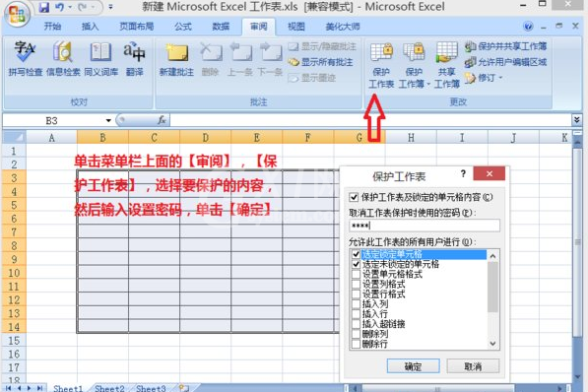The height and width of the screenshot is (392, 588).
Task: Open Undo history dropdown arrow
Action: click(70, 7)
